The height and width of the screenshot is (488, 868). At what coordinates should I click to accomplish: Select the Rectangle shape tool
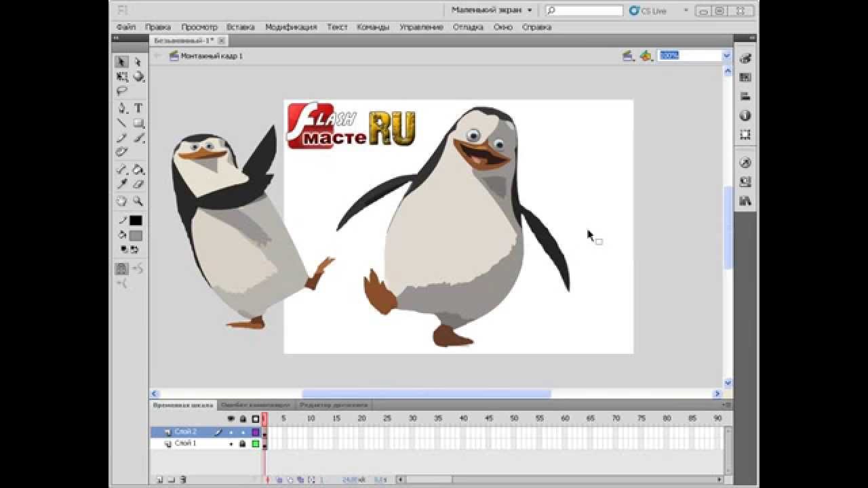138,123
